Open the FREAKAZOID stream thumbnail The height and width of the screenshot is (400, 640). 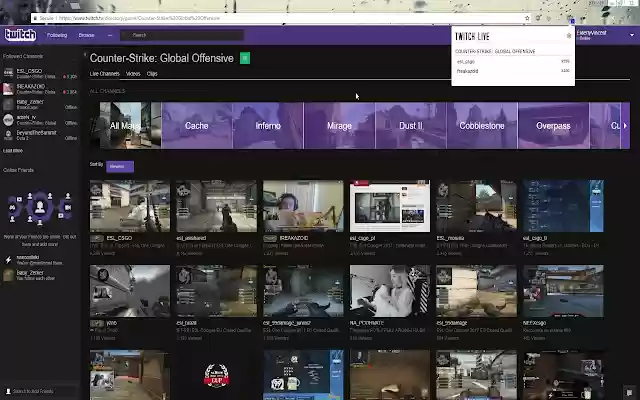(303, 206)
